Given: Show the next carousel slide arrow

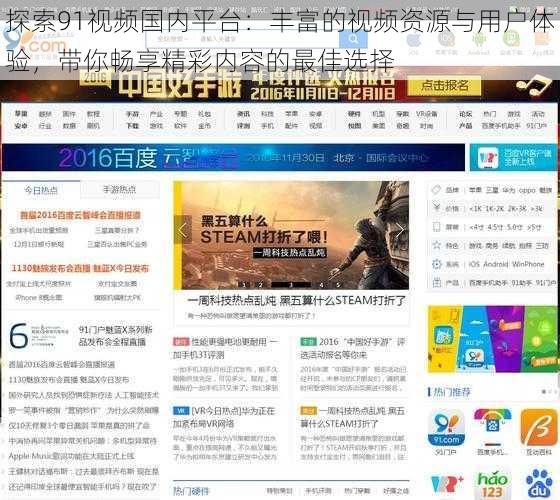Looking at the screenshot, I should click(x=400, y=230).
